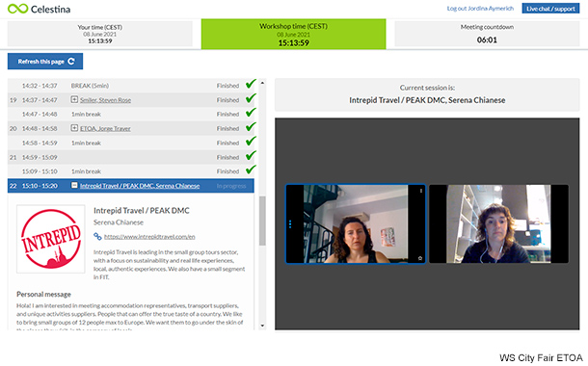Open the ETOA, Jorge Traver link

(x=105, y=128)
